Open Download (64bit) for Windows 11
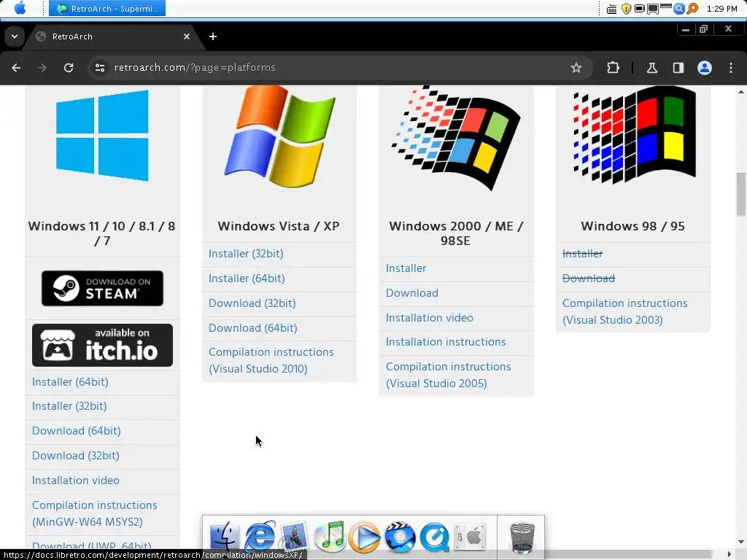 (x=76, y=431)
